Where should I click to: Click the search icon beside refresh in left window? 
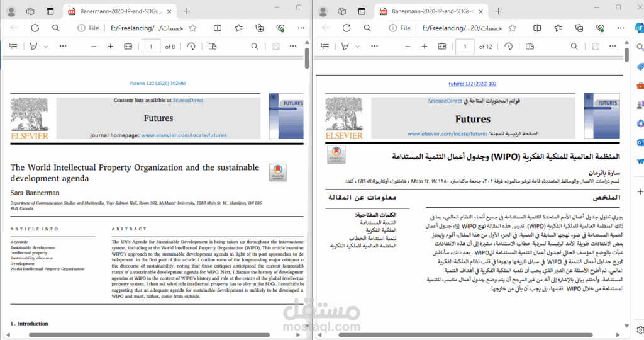tap(56, 28)
